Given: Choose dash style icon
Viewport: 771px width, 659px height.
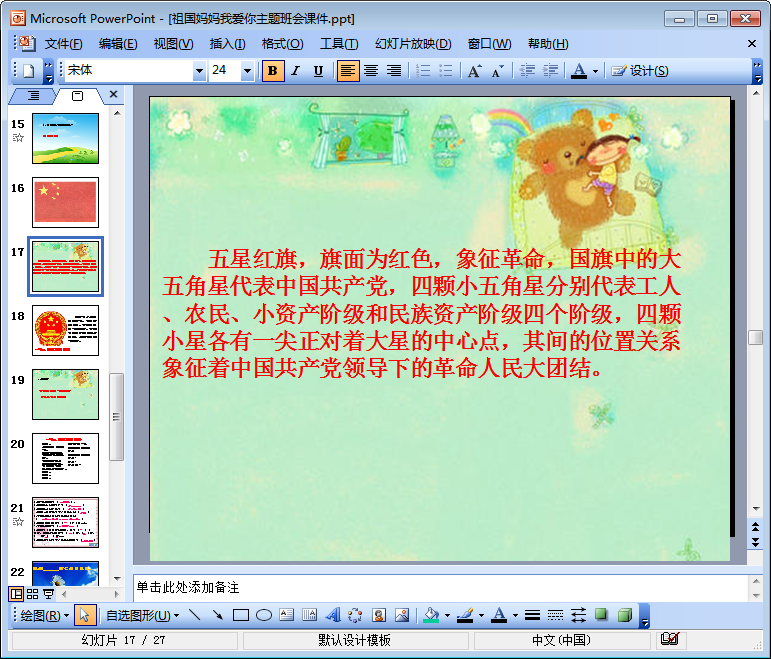Looking at the screenshot, I should tap(555, 615).
